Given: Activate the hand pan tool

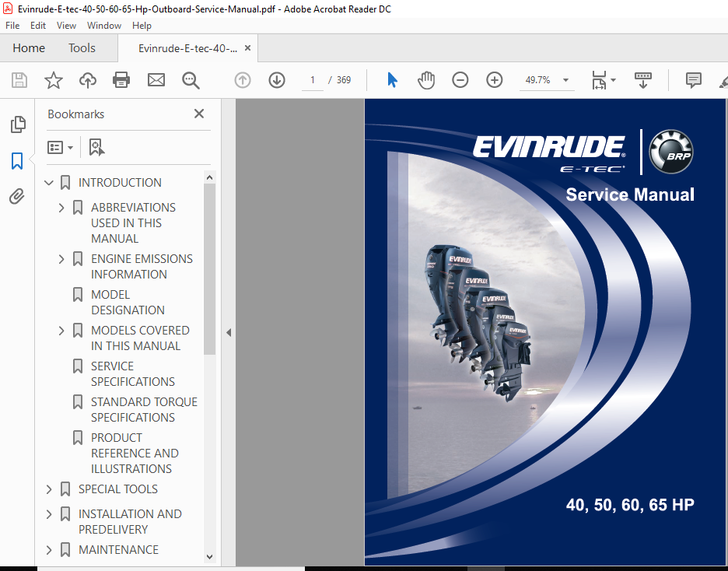Looking at the screenshot, I should [x=425, y=80].
